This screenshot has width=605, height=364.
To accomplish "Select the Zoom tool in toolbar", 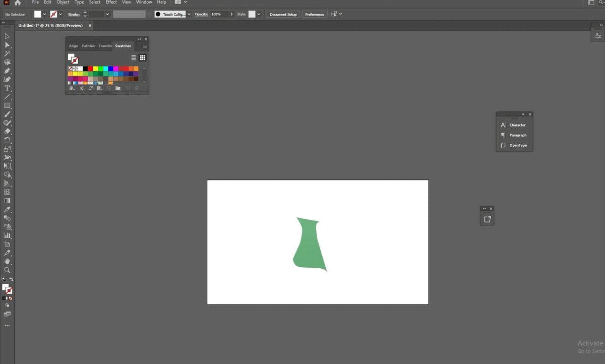I will tap(7, 270).
